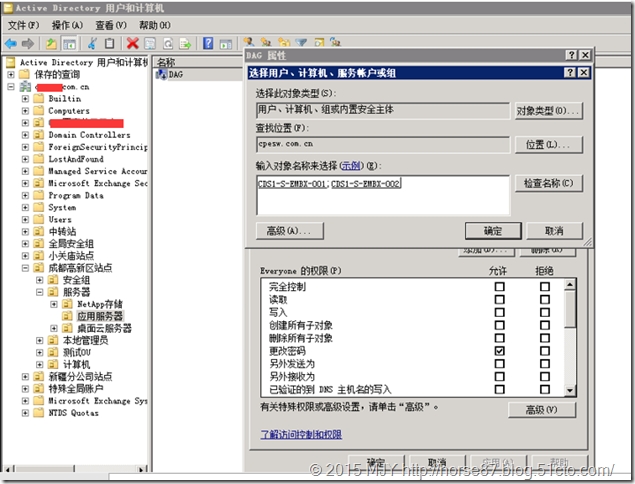Collapse the 成都高新区站点 tree node

point(25,268)
